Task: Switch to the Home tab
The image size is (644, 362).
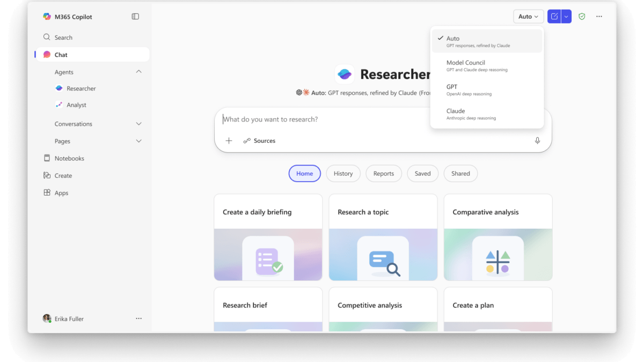Action: [305, 173]
